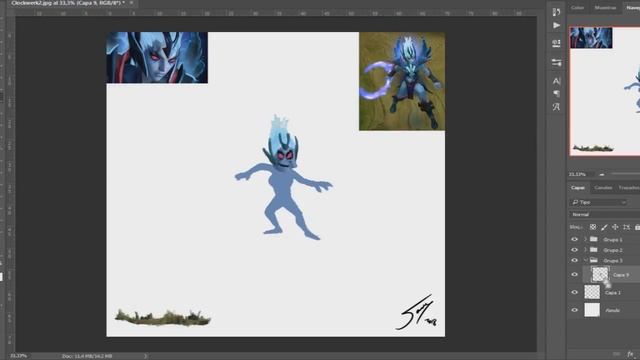The height and width of the screenshot is (360, 640).
Task: Click the in-game reference image on canvas
Action: point(402,82)
